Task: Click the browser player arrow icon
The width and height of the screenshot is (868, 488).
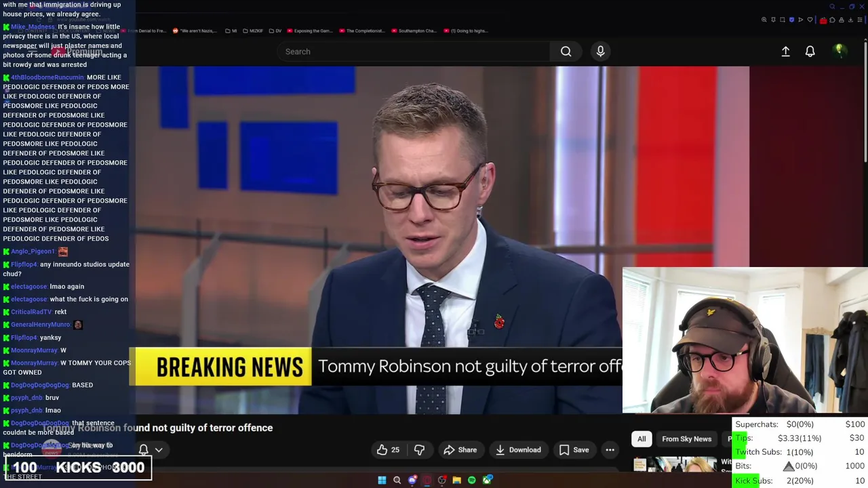Action: click(800, 20)
